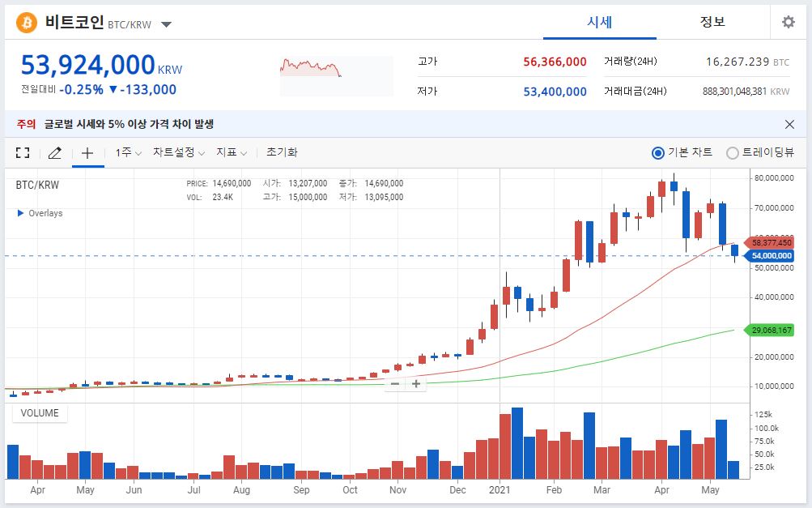Select the crosshair plus tool
The height and width of the screenshot is (508, 812).
(87, 152)
